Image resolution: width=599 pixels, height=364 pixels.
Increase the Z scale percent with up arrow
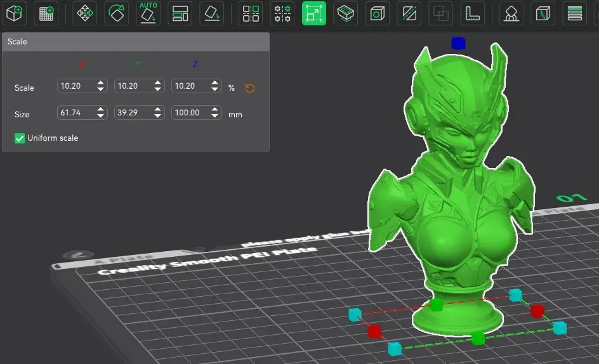[x=215, y=82]
